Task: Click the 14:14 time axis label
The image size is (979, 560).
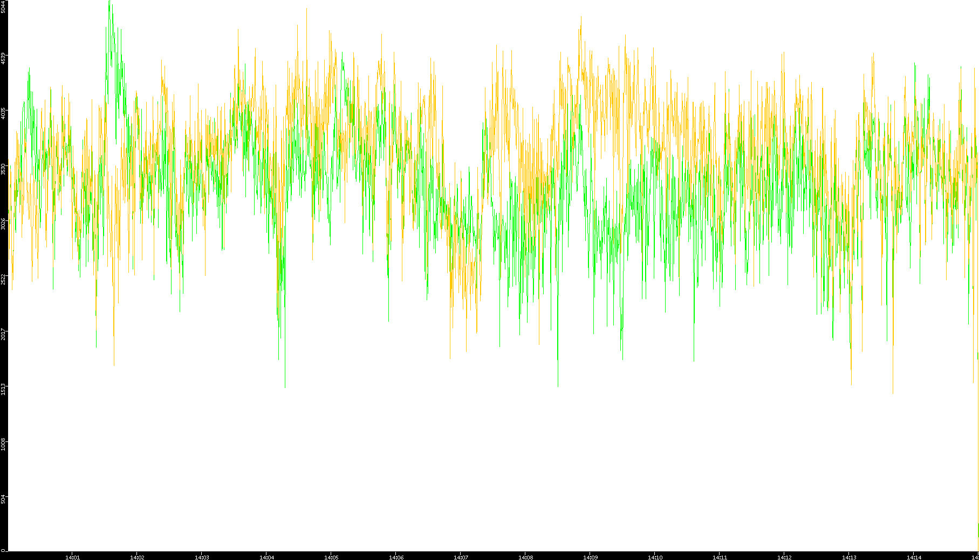Action: pyautogui.click(x=914, y=557)
